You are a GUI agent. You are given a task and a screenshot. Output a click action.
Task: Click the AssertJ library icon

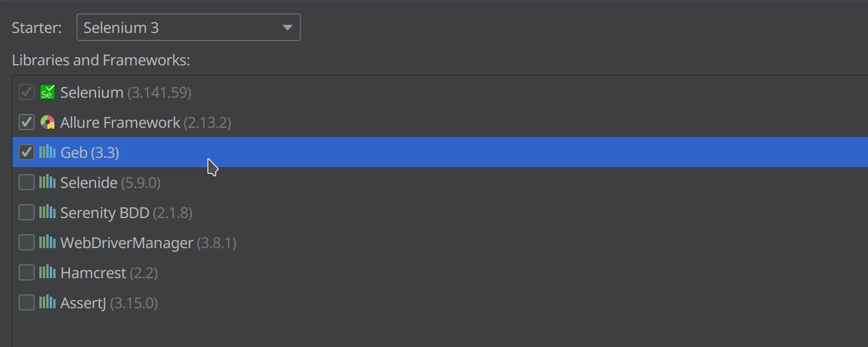tap(46, 302)
